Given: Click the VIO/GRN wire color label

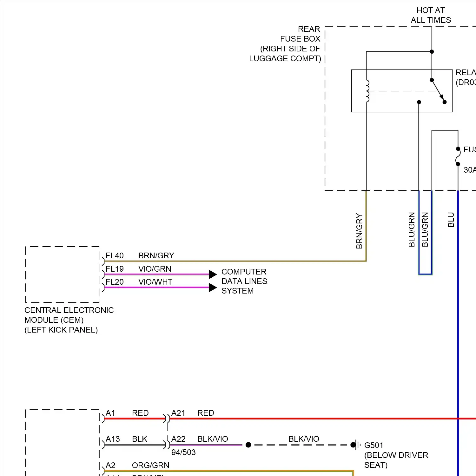Looking at the screenshot, I should (x=155, y=269).
